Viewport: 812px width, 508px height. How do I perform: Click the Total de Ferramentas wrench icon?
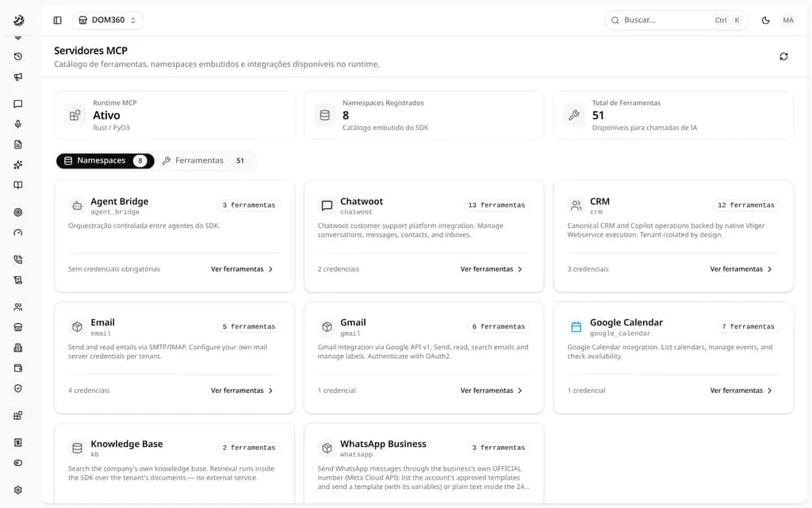[574, 116]
